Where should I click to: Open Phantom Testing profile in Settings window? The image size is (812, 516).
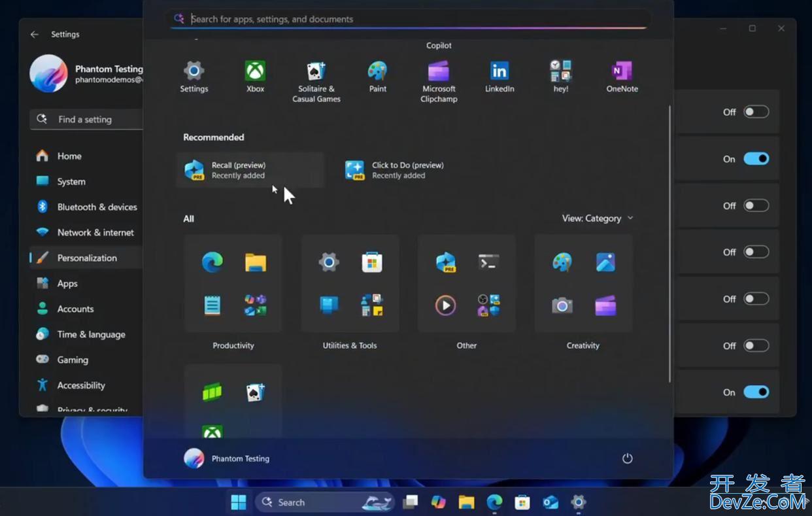point(86,74)
